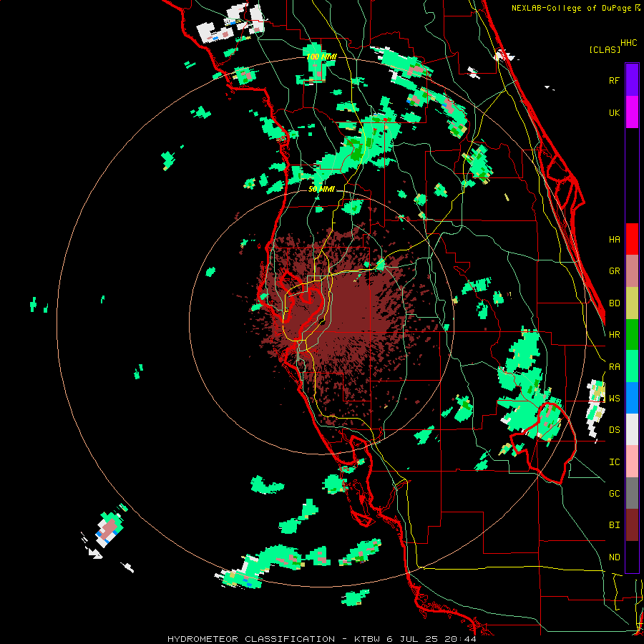644x644 pixels.
Task: Click the BI brown legend swatch
Action: [632, 525]
